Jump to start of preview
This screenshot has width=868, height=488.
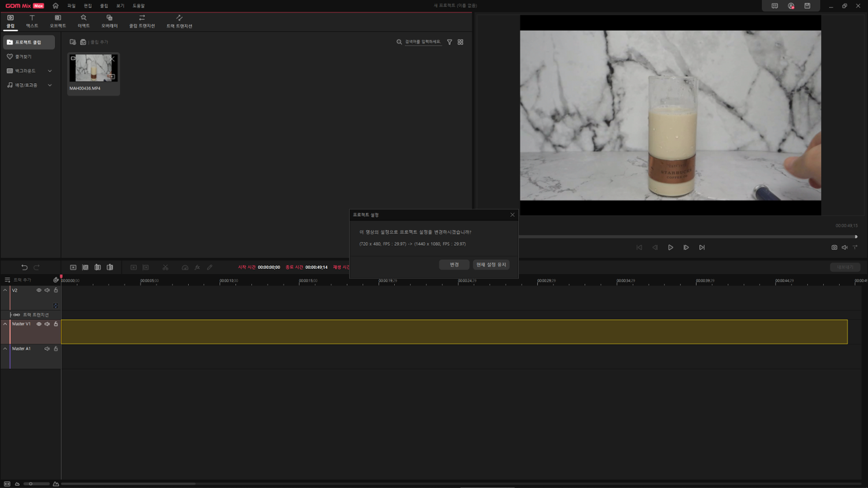(x=639, y=247)
